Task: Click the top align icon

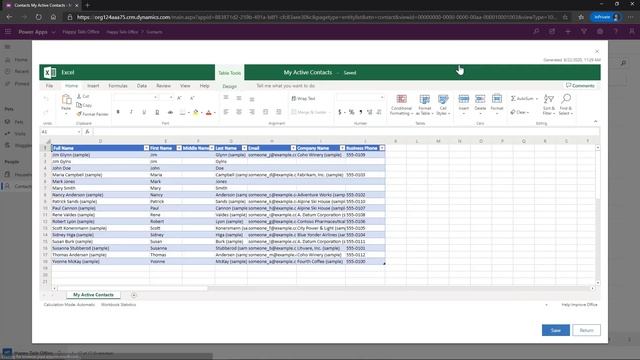Action: (x=226, y=98)
